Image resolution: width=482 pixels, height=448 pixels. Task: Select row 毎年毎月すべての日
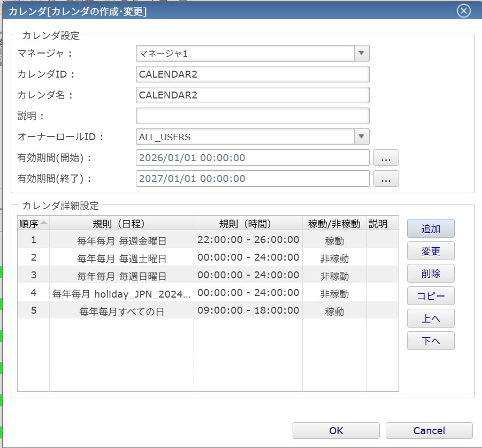pyautogui.click(x=208, y=310)
